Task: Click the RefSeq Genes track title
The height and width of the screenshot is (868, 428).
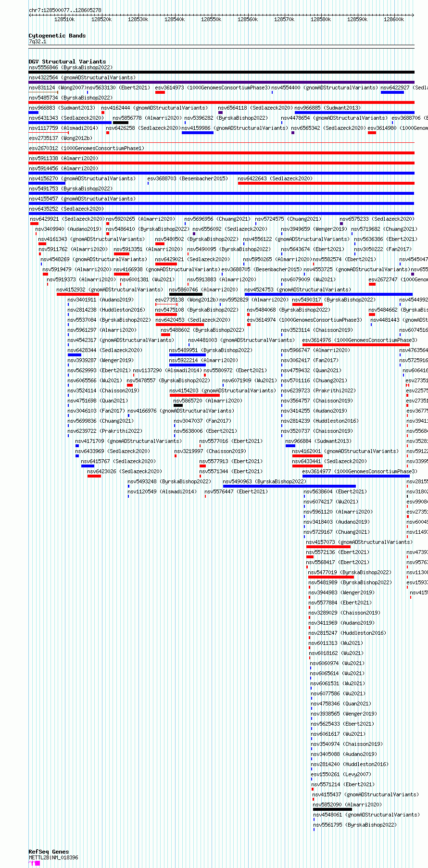Action: click(49, 852)
